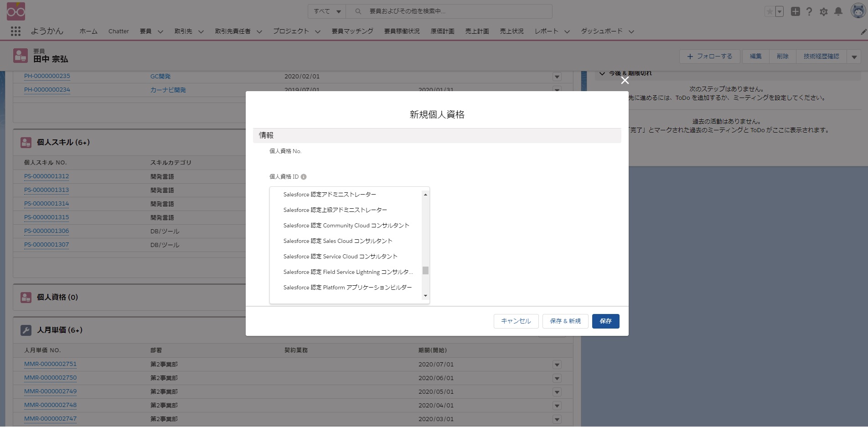Open the notifications bell icon
Viewport: 868px width, 427px height.
838,11
